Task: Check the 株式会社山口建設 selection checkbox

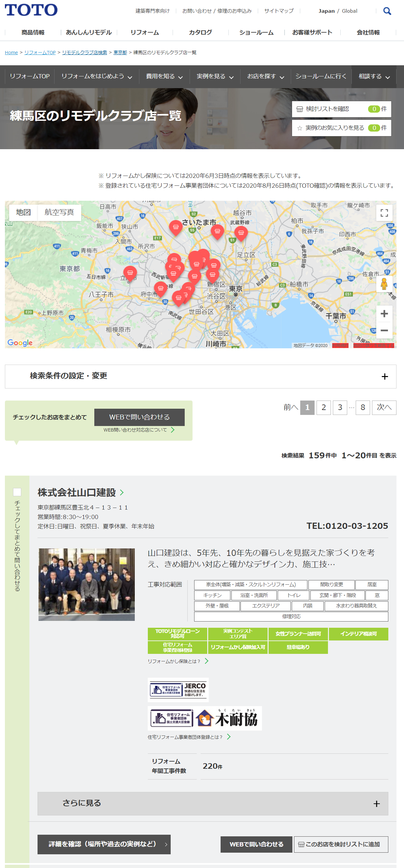Action: (17, 492)
